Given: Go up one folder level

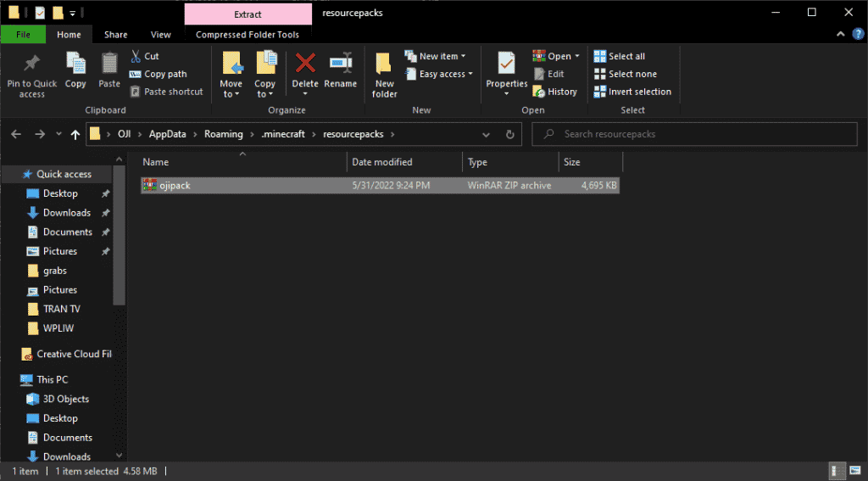Looking at the screenshot, I should coord(75,134).
